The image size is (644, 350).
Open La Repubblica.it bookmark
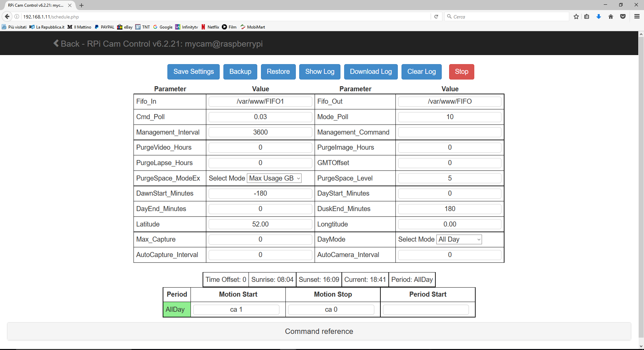tap(47, 27)
